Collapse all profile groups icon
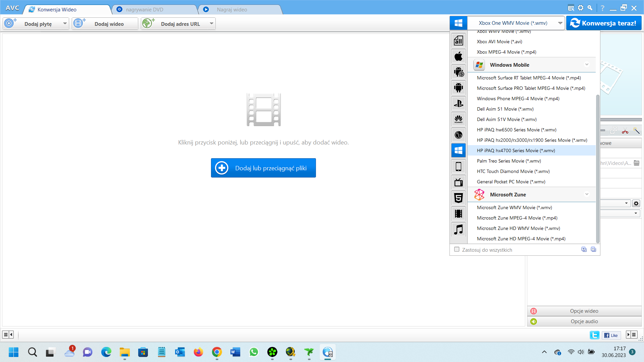Viewport: 644px width, 362px height. pos(593,249)
